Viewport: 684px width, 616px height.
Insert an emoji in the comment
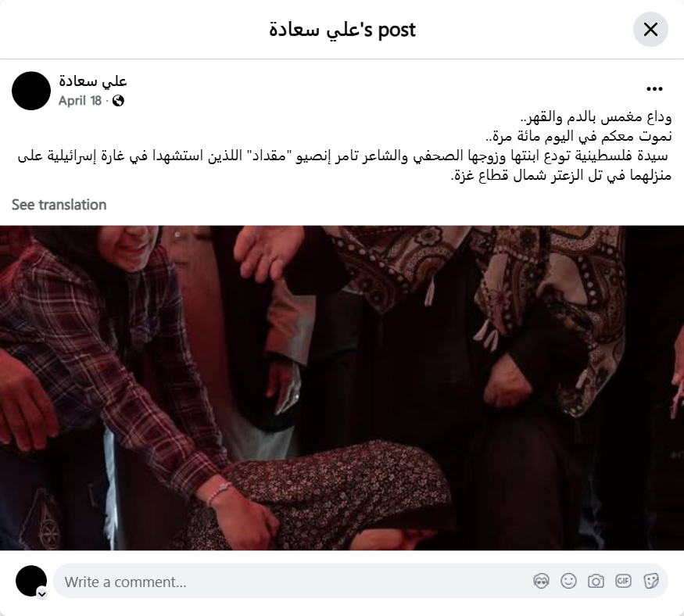click(568, 581)
